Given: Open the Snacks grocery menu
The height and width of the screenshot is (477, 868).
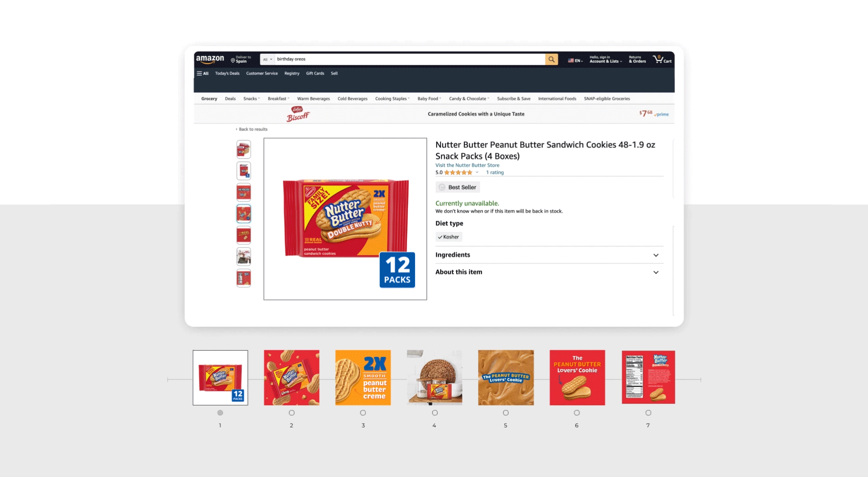Looking at the screenshot, I should [x=251, y=98].
